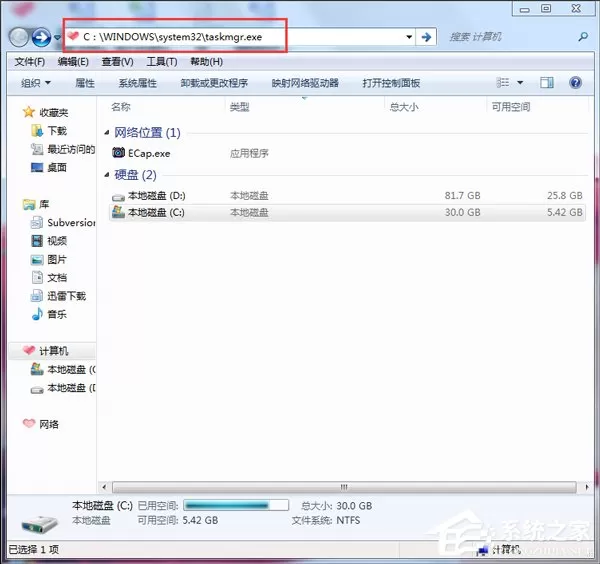Select 网络 in the navigation pane

41,424
